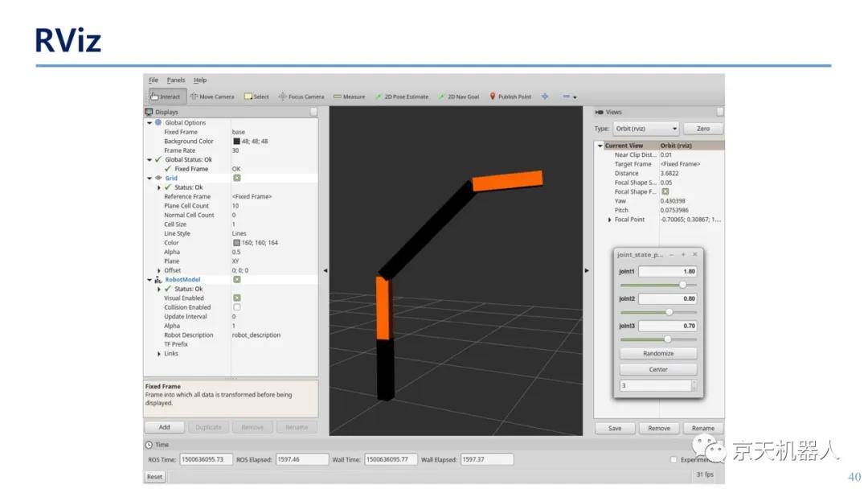Select the Interact tool
868x489 pixels.
pyautogui.click(x=166, y=97)
